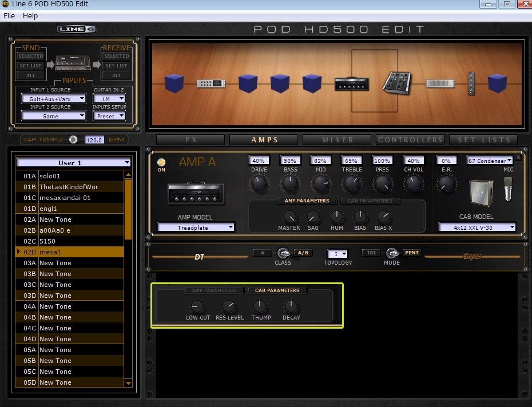Toggle the AMP A ON light

[x=161, y=162]
